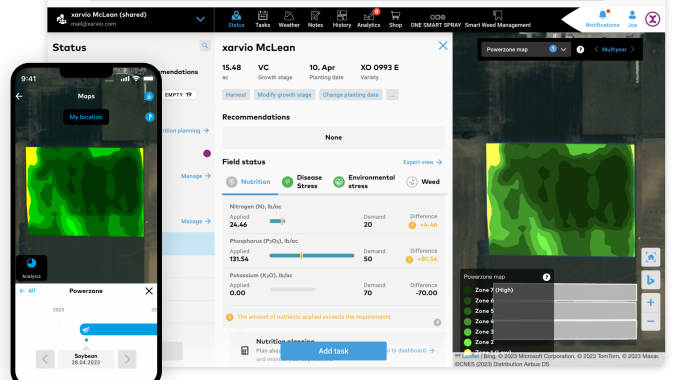Open the Expert view link
Screen dimensions: 675x380
tap(422, 162)
